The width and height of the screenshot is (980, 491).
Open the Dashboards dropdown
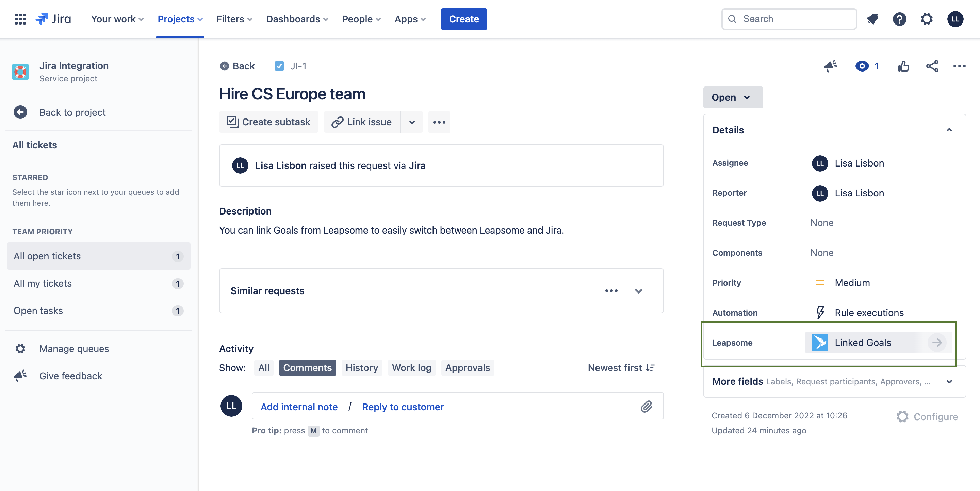pos(297,19)
